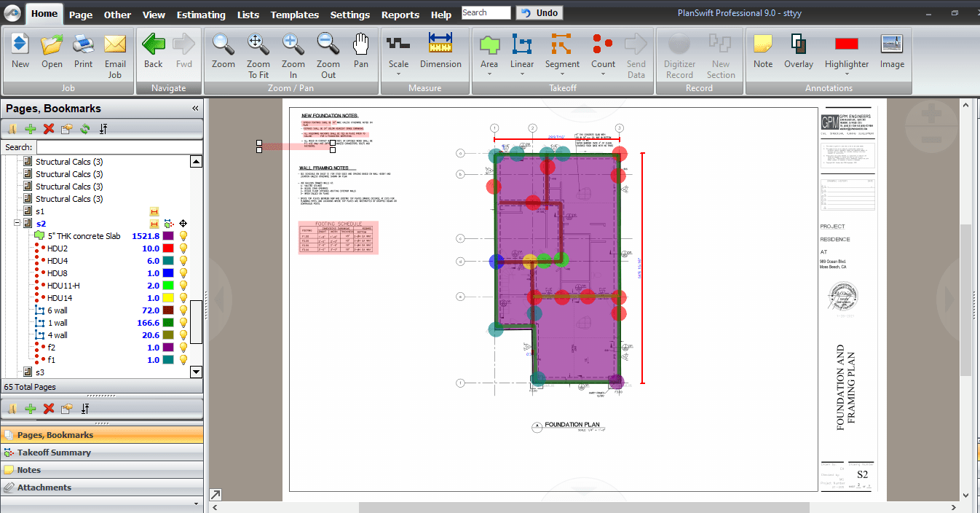The height and width of the screenshot is (513, 980).
Task: Email the job using Email Job icon
Action: click(115, 55)
